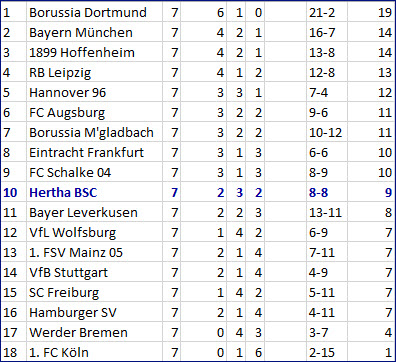Click the 1899 Hoffenheim name cell
Image resolution: width=396 pixels, height=362 pixels.
click(94, 53)
